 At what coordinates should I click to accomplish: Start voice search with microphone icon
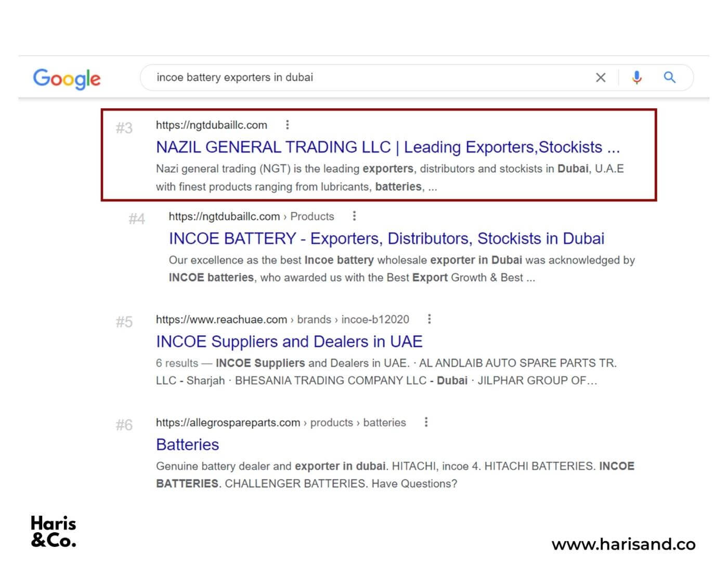click(x=636, y=78)
